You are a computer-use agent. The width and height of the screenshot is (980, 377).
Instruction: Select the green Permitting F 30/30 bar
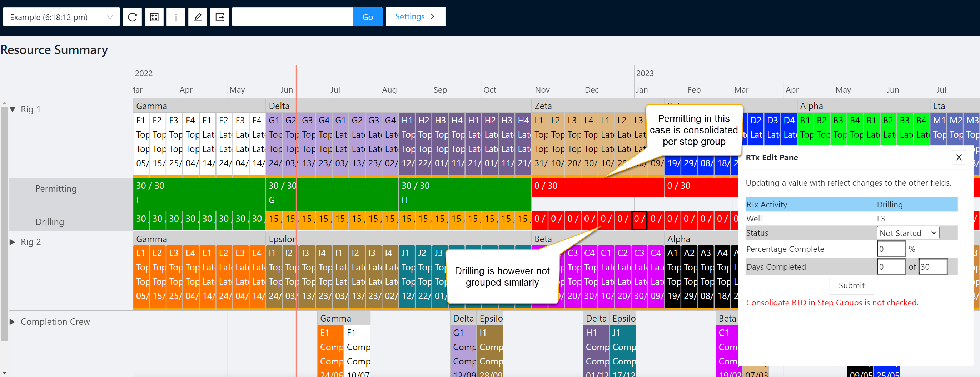[x=199, y=193]
